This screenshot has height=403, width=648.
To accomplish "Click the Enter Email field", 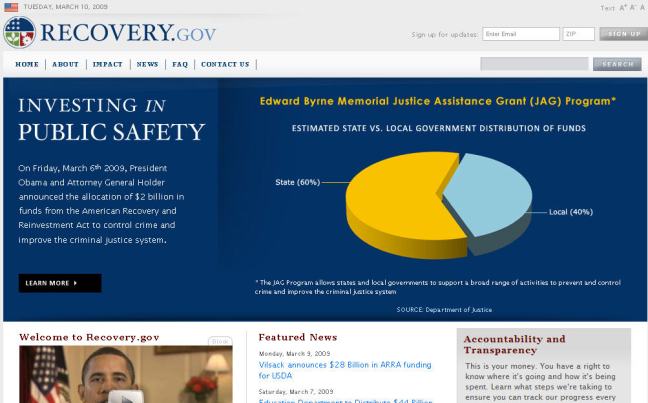I will click(x=521, y=34).
